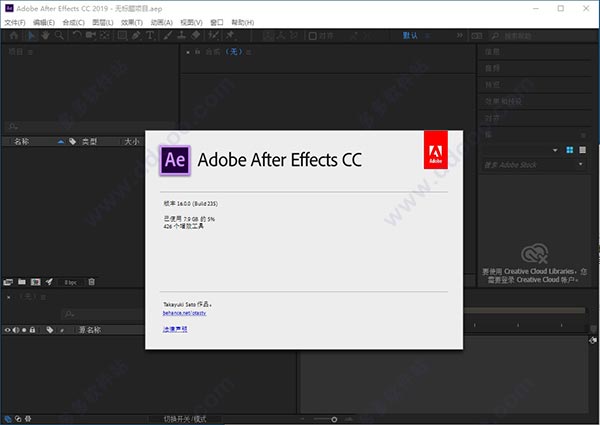Image resolution: width=600 pixels, height=425 pixels.
Task: Click the Ae logo in About dialog
Action: click(x=175, y=160)
